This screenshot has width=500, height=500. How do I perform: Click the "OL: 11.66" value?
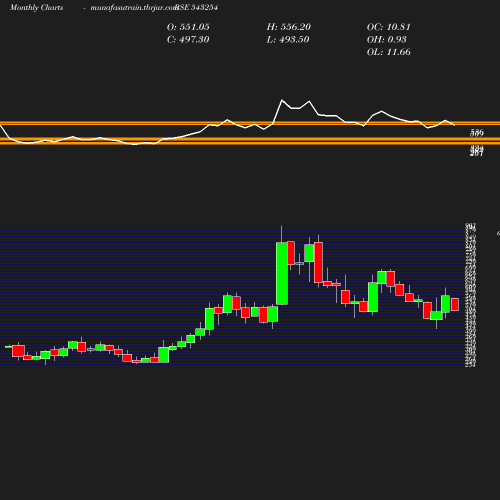click(x=389, y=52)
